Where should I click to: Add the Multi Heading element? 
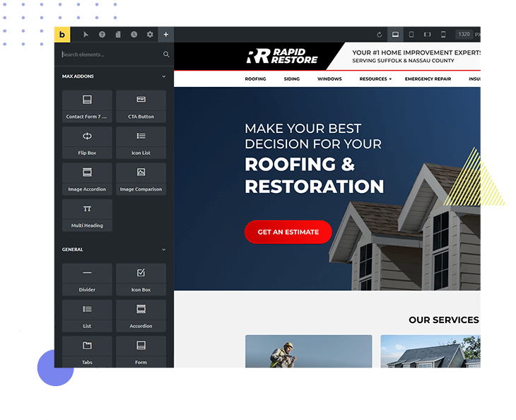pos(87,214)
